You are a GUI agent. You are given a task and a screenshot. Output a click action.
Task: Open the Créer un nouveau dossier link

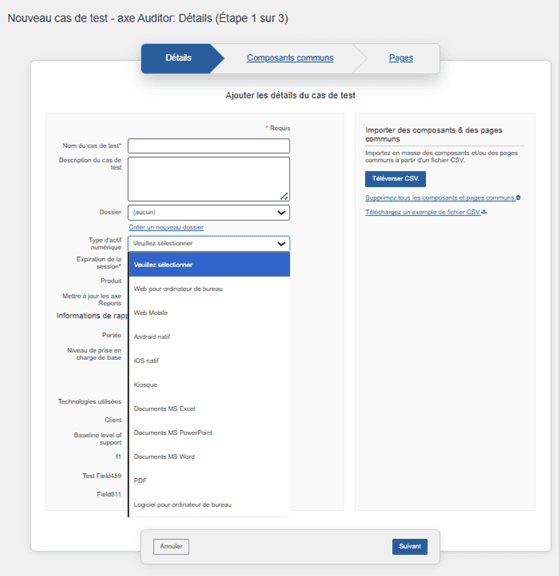click(x=166, y=227)
